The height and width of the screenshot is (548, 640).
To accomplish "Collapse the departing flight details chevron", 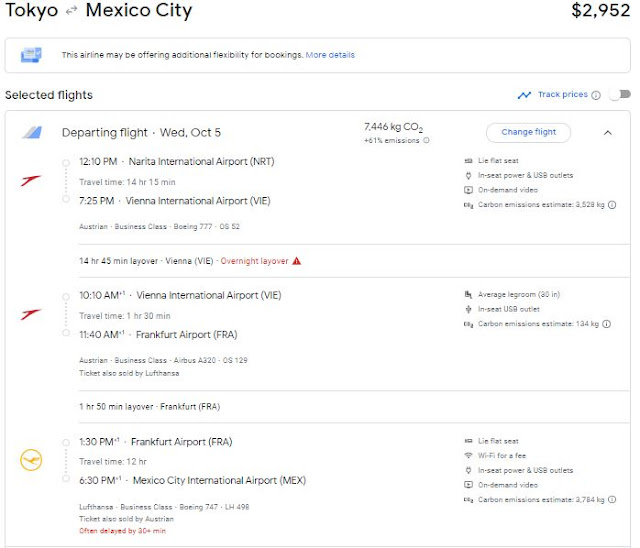I will click(x=607, y=132).
